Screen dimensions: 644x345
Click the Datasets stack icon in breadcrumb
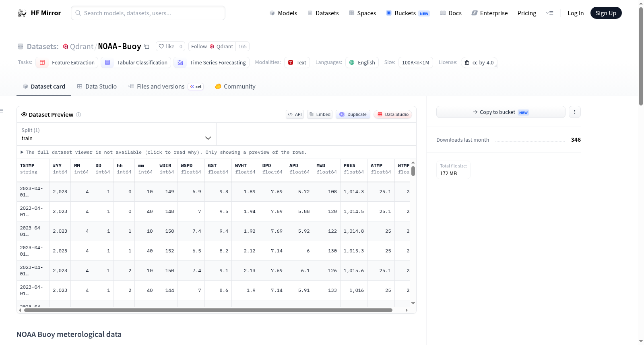(x=21, y=46)
